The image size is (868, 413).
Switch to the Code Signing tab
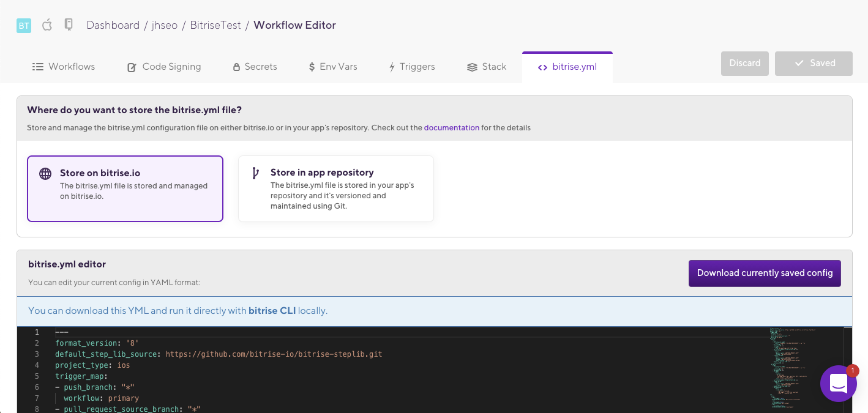point(164,67)
